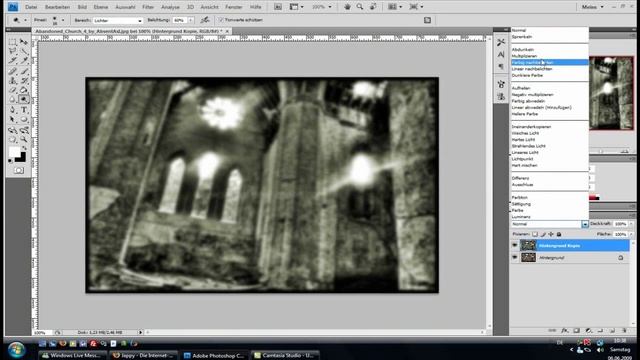Select the Blur tool

click(12, 99)
